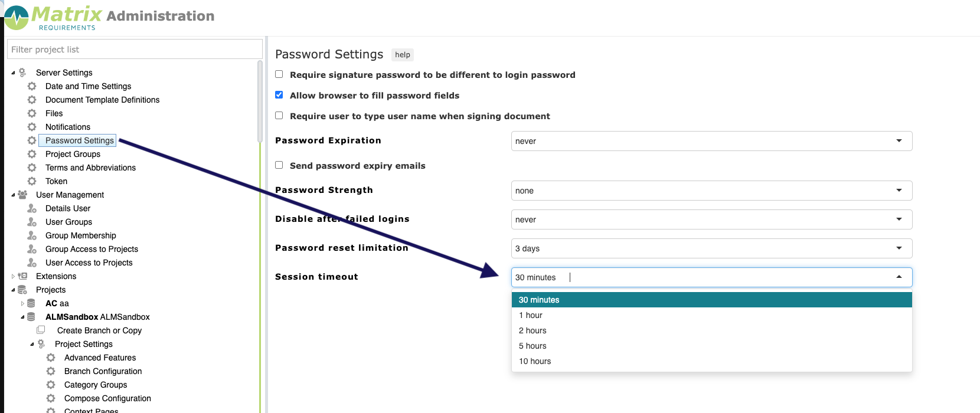This screenshot has width=980, height=413.
Task: Click the gear icon beside Date and Time Settings
Action: pos(32,86)
